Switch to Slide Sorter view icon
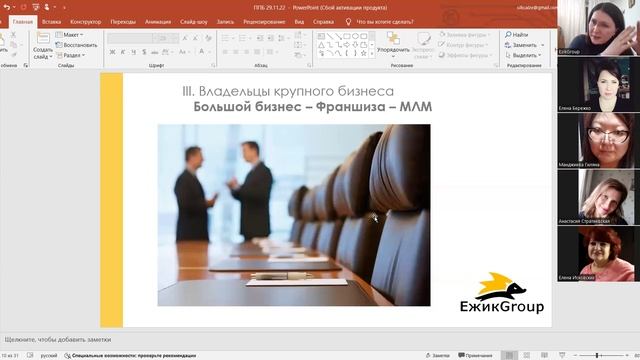The image size is (640, 360). pyautogui.click(x=527, y=356)
